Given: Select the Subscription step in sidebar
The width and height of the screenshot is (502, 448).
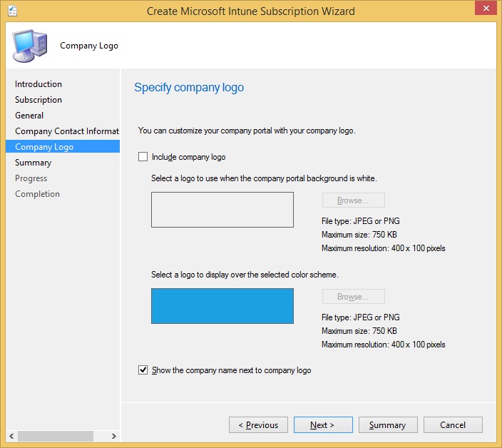Looking at the screenshot, I should point(39,100).
